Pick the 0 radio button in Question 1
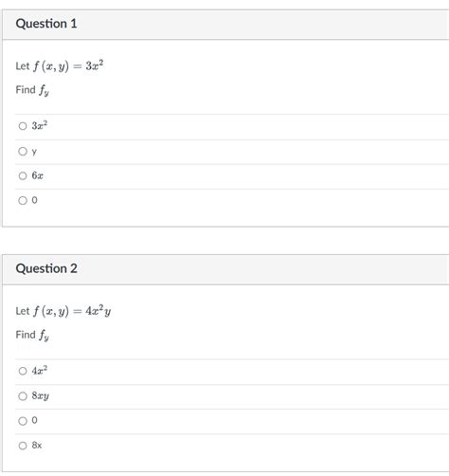Image resolution: width=449 pixels, height=476 pixels. (x=23, y=200)
